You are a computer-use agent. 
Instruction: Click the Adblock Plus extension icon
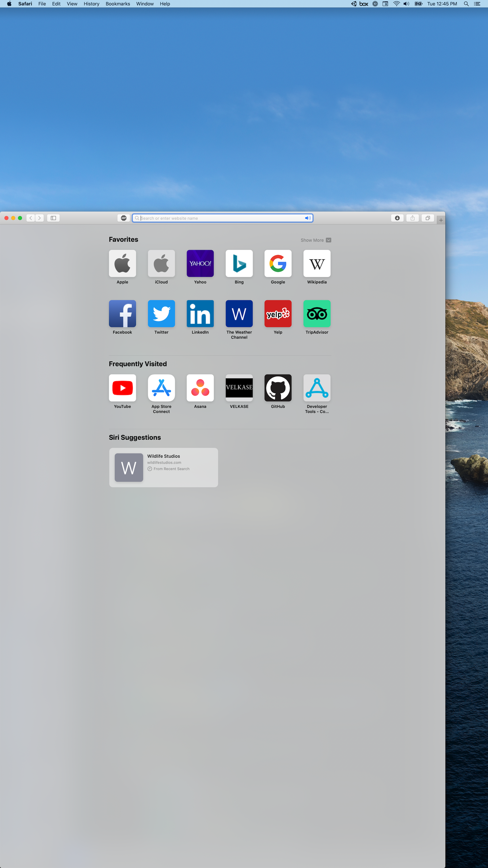[124, 218]
